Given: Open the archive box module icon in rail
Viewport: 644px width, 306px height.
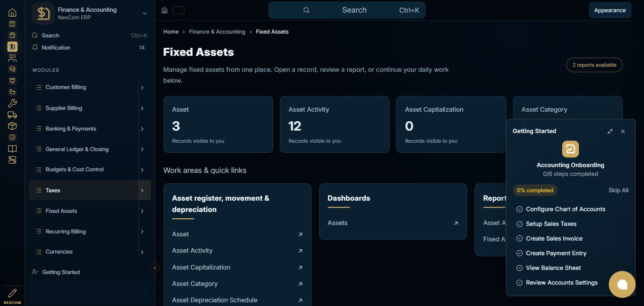Looking at the screenshot, I should point(13,24).
